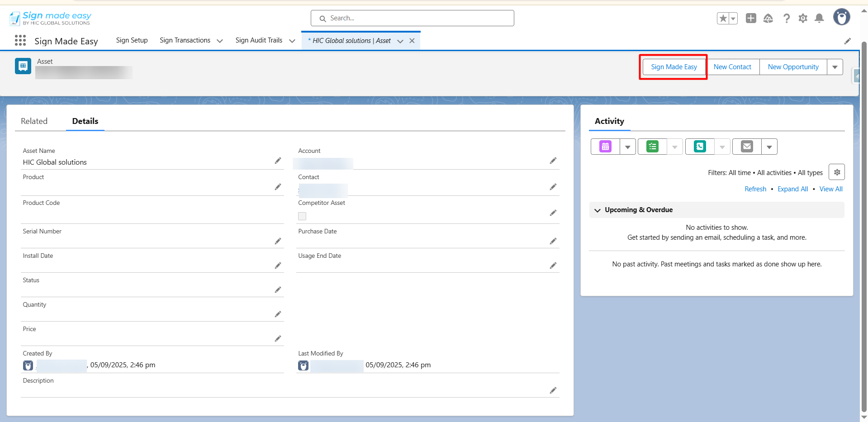The height and width of the screenshot is (422, 868).
Task: Click the Email envelope icon in Activity
Action: pos(747,147)
